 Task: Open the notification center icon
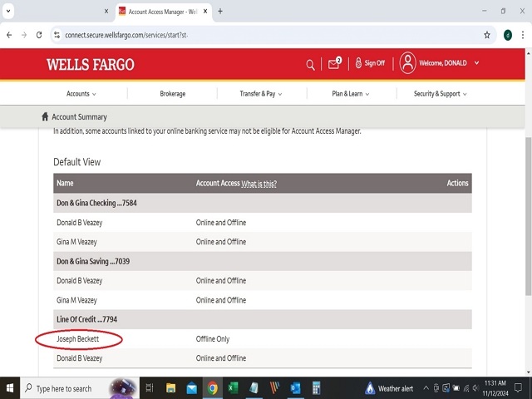point(518,388)
